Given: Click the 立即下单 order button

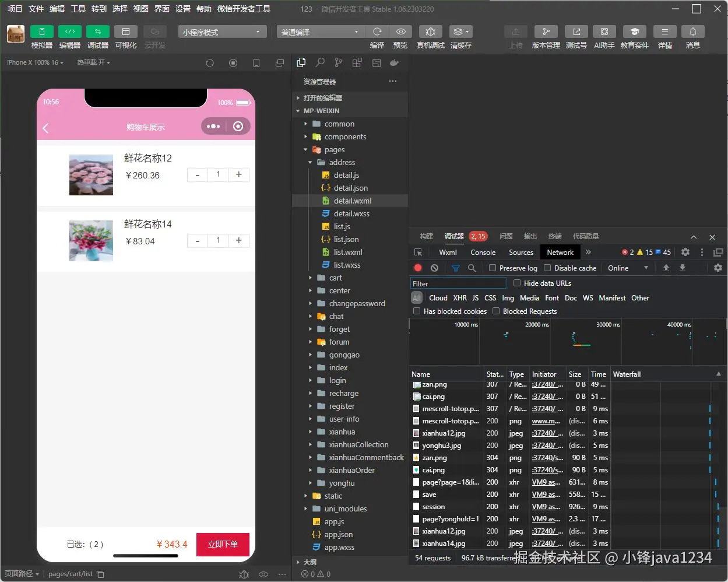Looking at the screenshot, I should pos(223,544).
